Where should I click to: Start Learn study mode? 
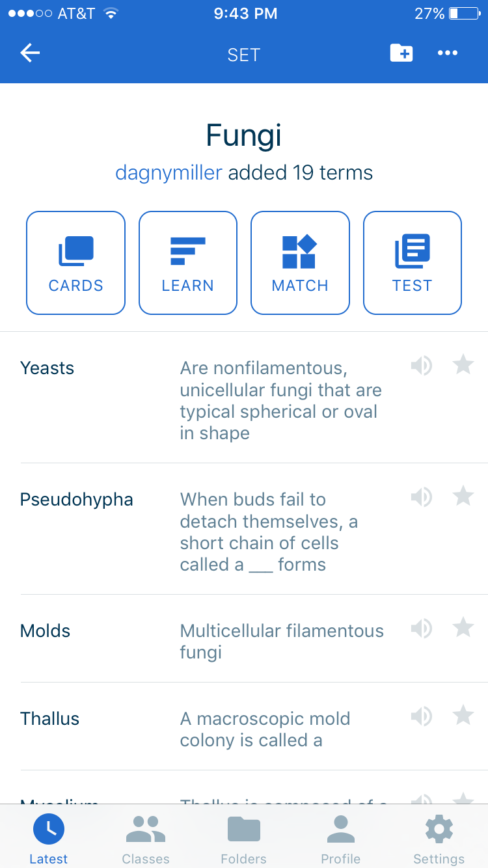coord(188,263)
